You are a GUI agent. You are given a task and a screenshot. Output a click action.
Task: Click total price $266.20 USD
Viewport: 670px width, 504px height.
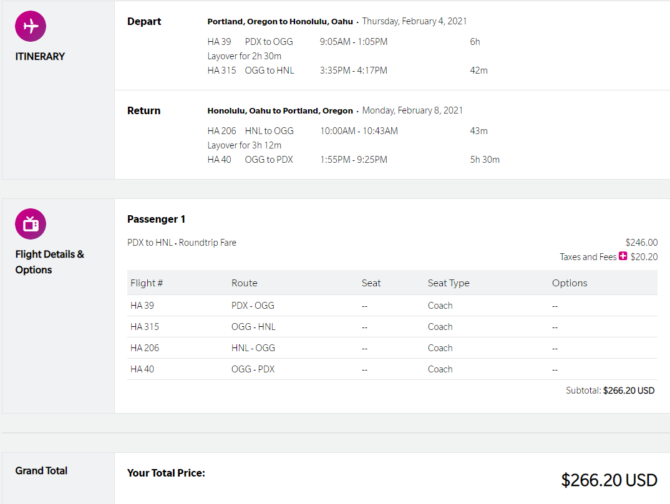click(609, 481)
